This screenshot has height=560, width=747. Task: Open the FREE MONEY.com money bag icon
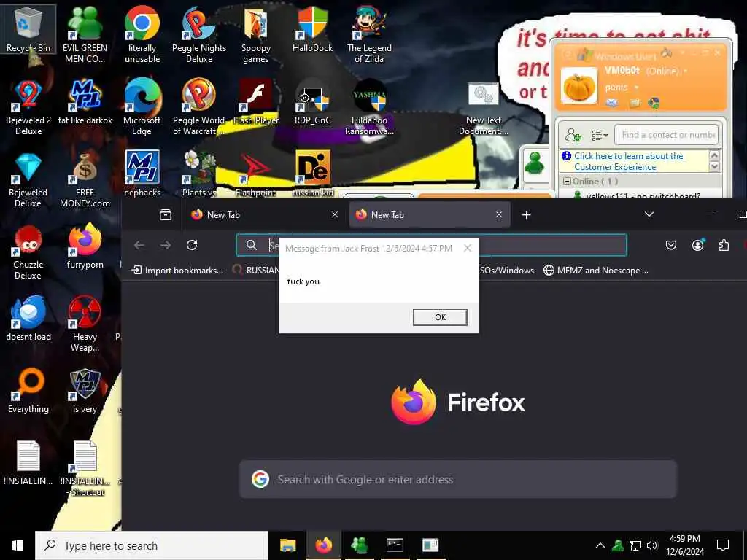(85, 180)
